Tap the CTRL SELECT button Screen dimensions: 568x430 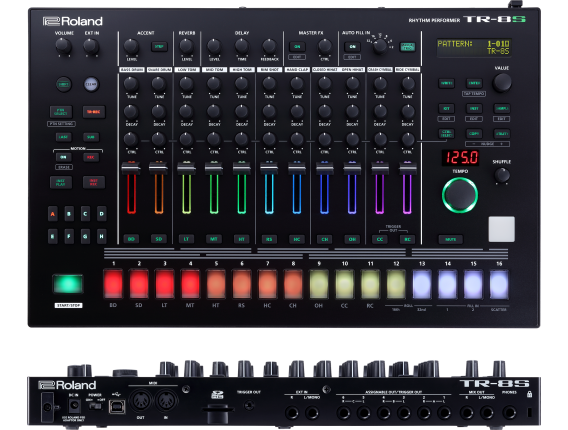point(446,134)
